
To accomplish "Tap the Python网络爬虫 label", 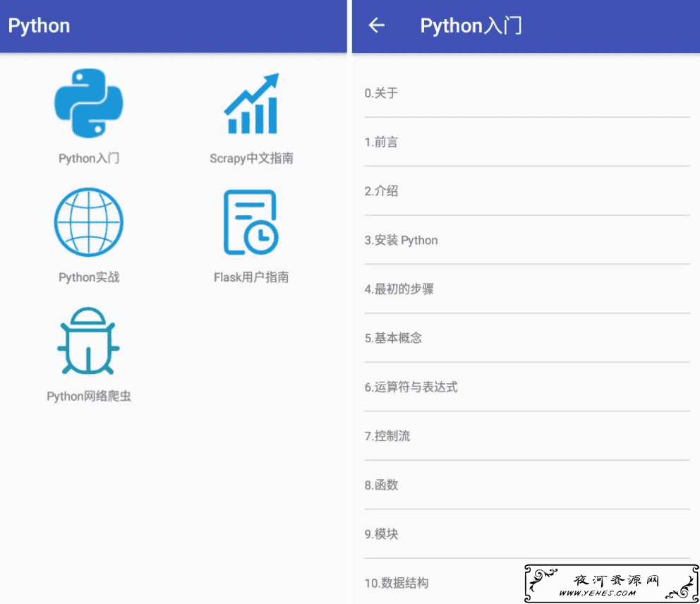I will (89, 396).
